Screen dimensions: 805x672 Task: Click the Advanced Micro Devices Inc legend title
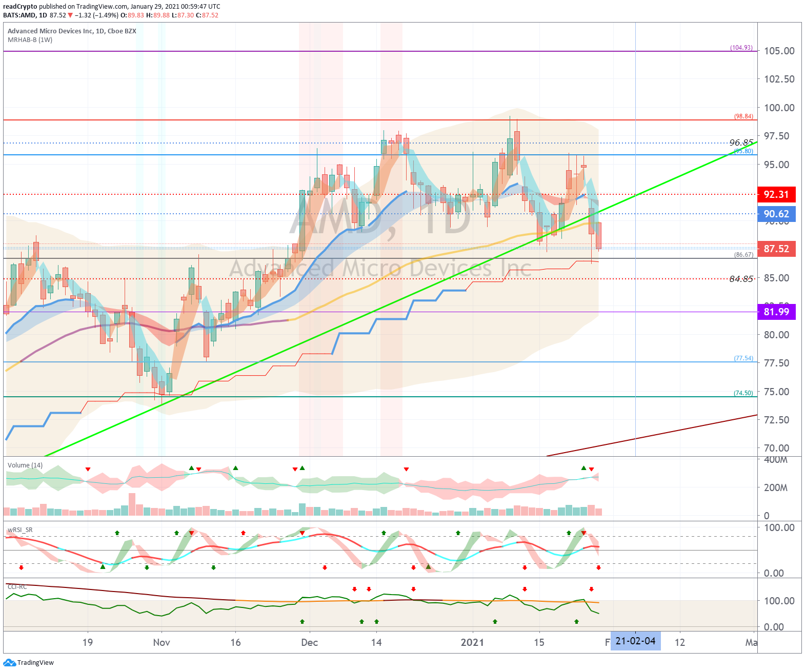click(72, 31)
